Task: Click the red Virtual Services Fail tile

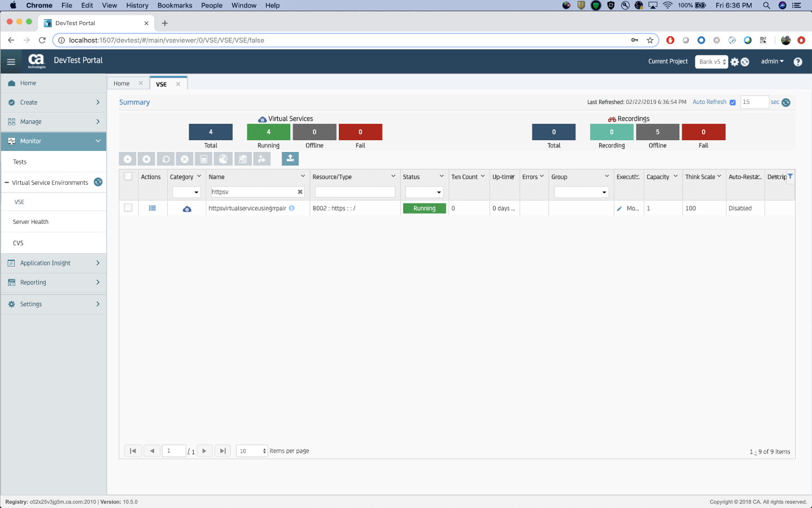Action: 360,132
